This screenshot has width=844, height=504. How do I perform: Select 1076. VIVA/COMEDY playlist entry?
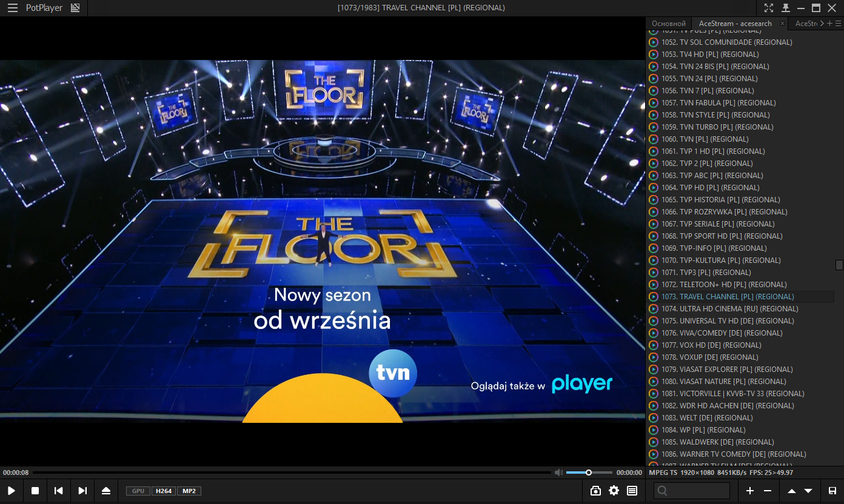tap(740, 333)
